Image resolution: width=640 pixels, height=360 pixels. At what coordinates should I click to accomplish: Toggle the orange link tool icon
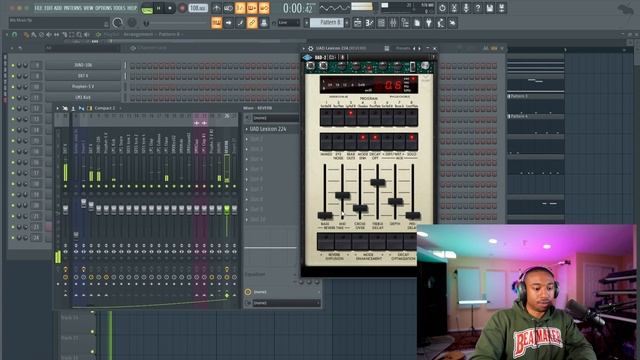[x=252, y=23]
